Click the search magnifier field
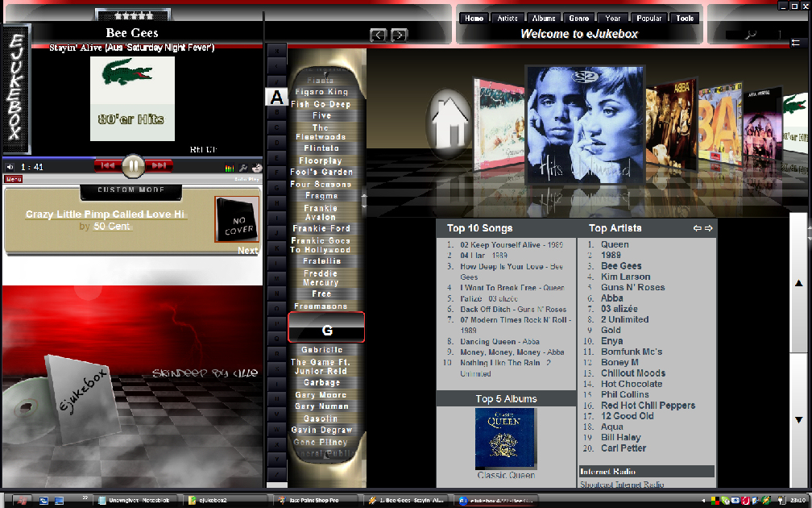Image resolution: width=812 pixels, height=508 pixels. [x=752, y=35]
